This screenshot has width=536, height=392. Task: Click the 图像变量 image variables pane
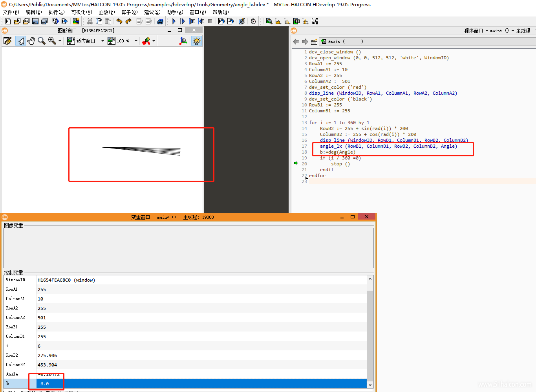[x=188, y=248]
